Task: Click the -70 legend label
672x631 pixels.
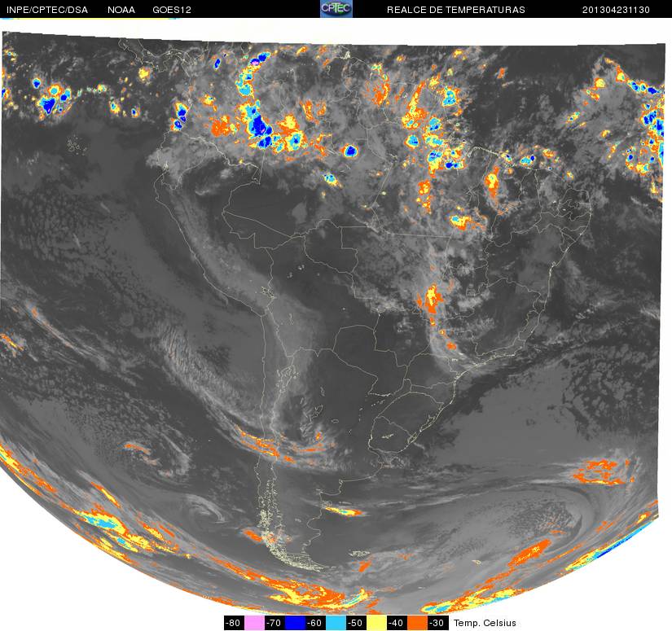Action: pos(275,623)
